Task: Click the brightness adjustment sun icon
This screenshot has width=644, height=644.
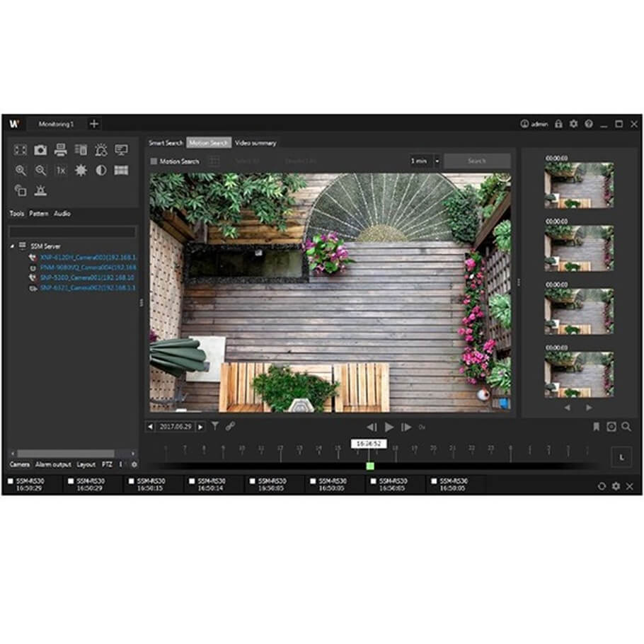Action: coord(81,171)
